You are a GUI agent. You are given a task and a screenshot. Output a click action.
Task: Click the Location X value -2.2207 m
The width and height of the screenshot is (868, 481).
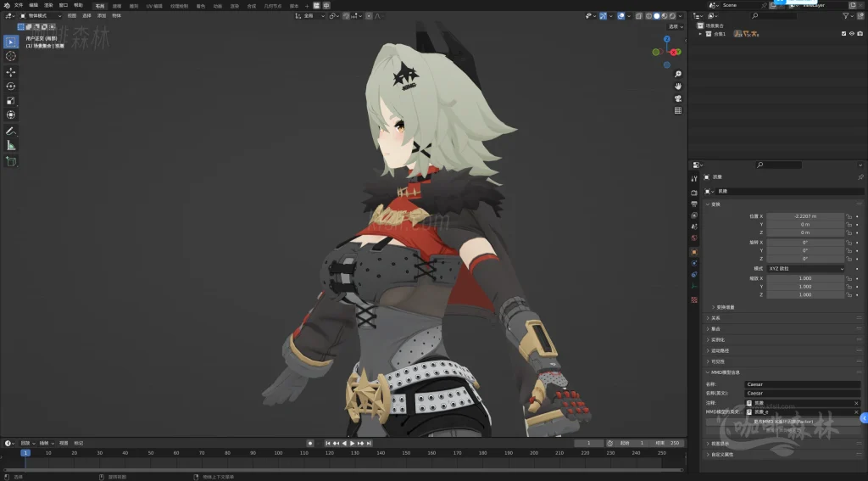click(x=805, y=216)
